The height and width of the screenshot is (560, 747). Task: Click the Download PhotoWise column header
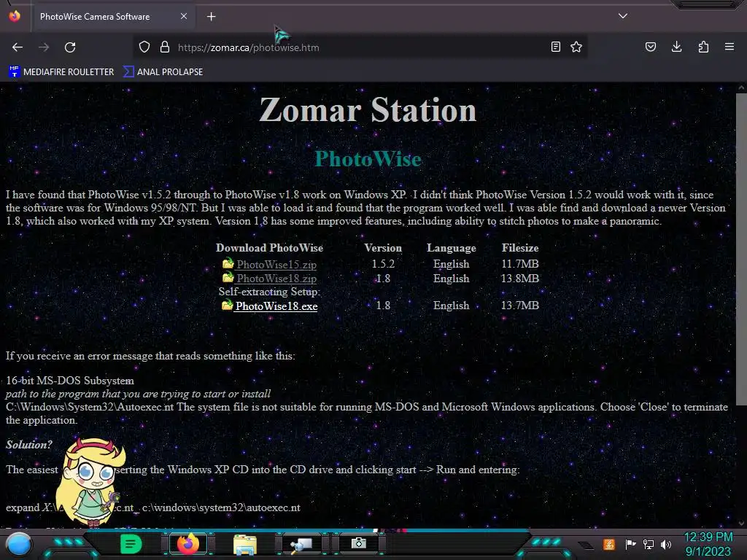point(269,248)
